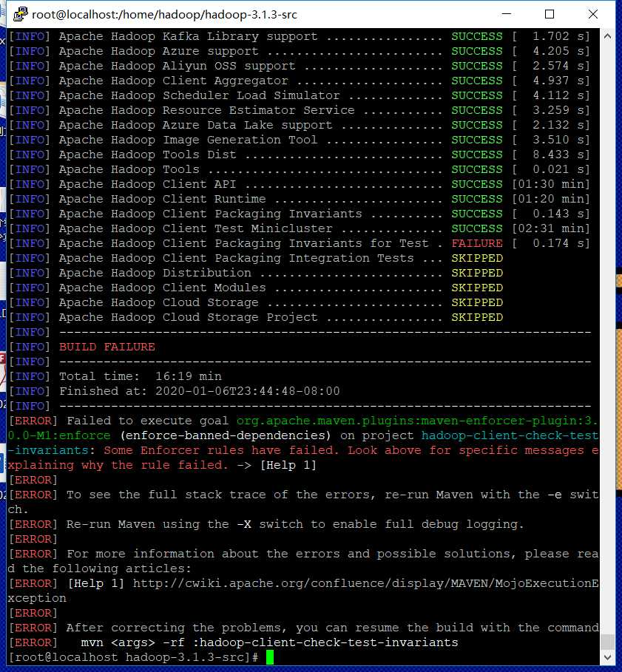Maximize the terminal window

549,14
